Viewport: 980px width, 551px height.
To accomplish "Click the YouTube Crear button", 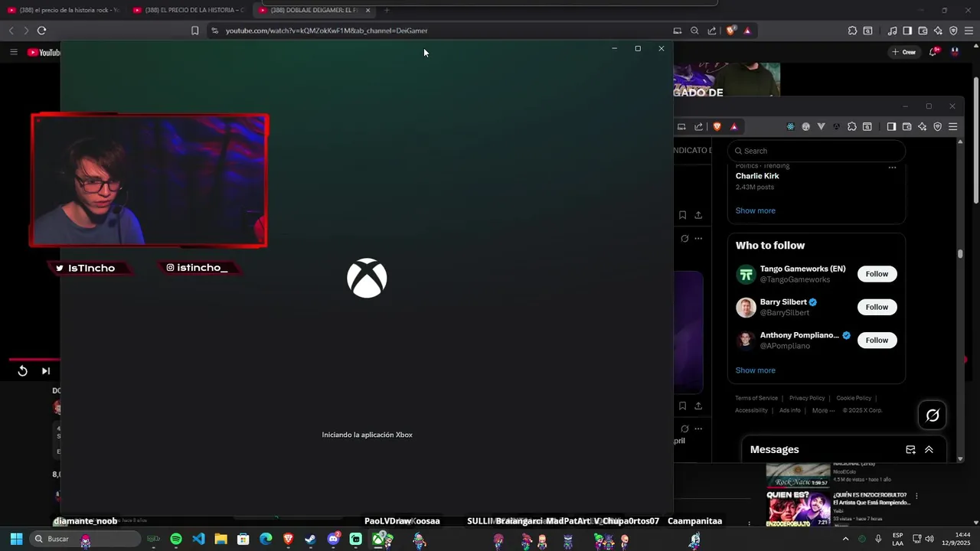I will tap(904, 52).
